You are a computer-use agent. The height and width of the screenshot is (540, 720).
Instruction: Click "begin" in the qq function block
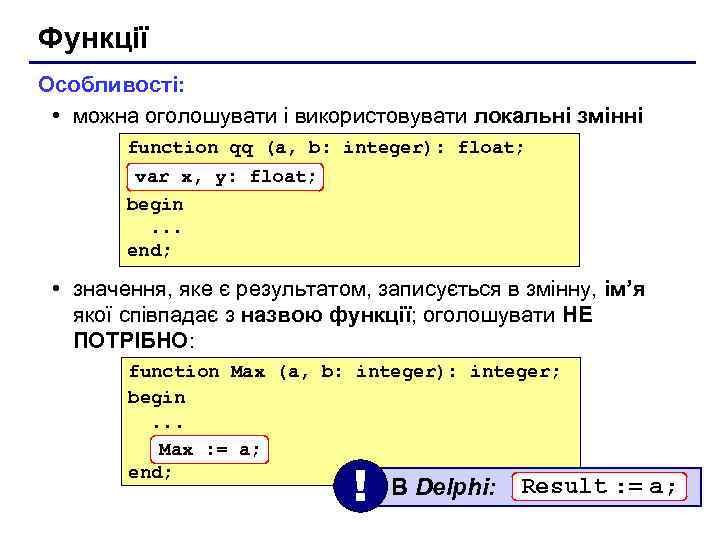[x=155, y=205]
